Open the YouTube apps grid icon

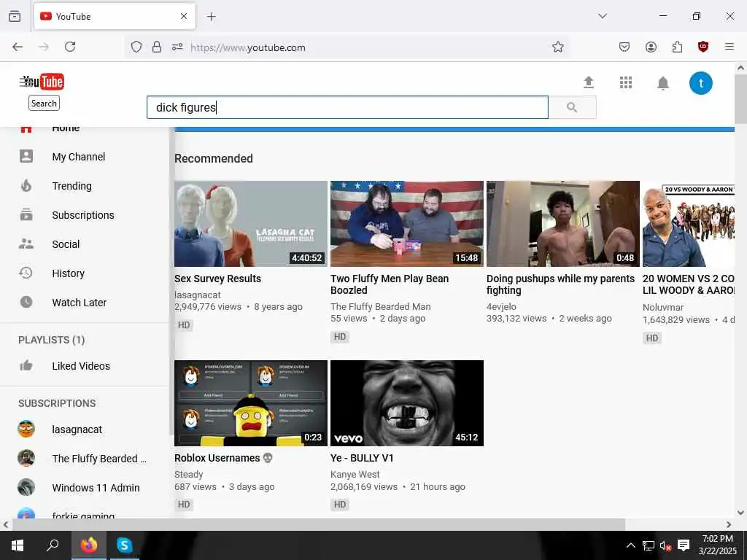pyautogui.click(x=625, y=83)
